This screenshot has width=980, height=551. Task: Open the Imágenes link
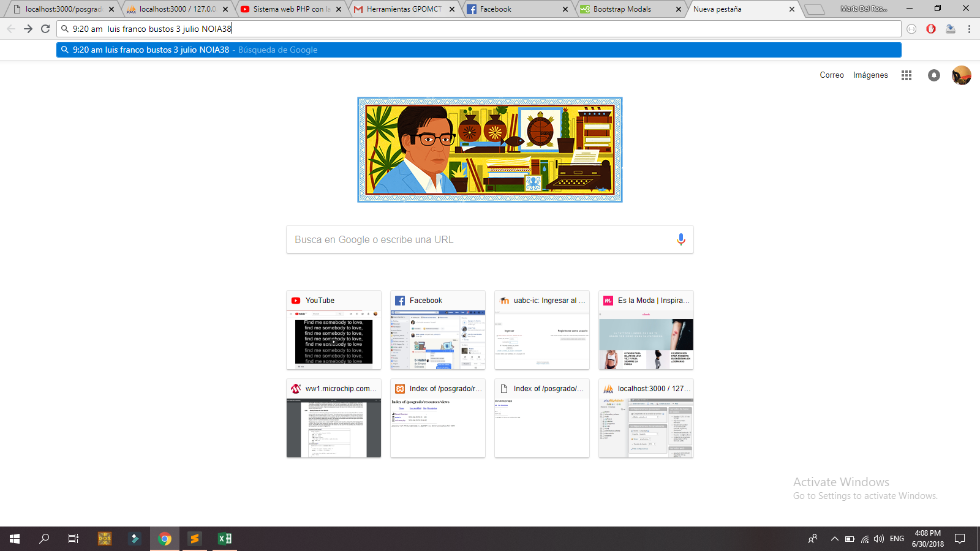click(870, 75)
